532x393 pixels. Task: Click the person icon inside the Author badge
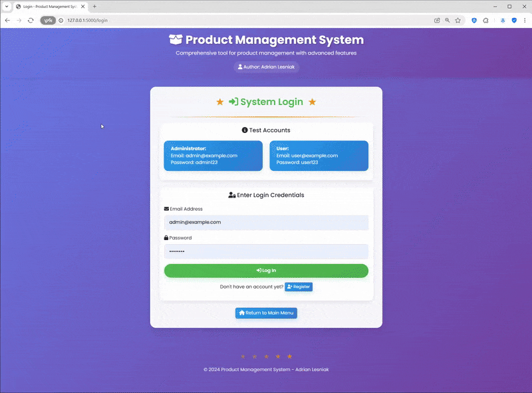(239, 66)
